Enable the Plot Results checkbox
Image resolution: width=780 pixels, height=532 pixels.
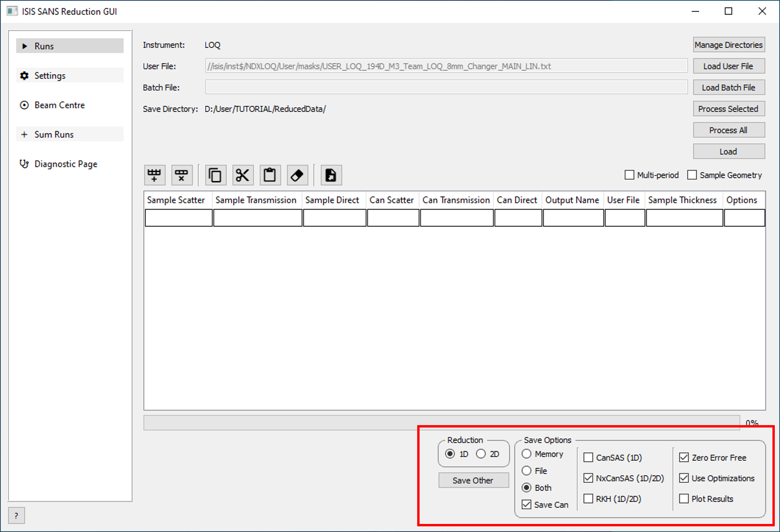click(x=684, y=498)
